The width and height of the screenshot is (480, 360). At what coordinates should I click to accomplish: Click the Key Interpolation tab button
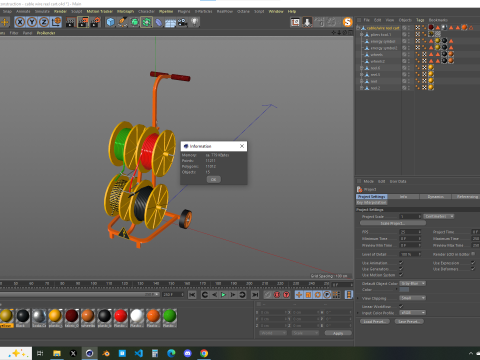pyautogui.click(x=372, y=202)
